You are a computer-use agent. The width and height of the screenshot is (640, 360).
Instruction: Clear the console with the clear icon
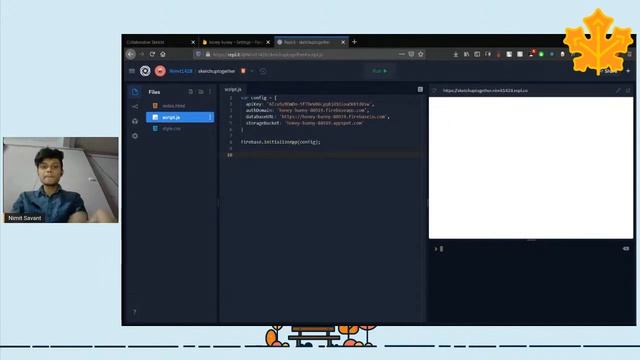coord(626,249)
